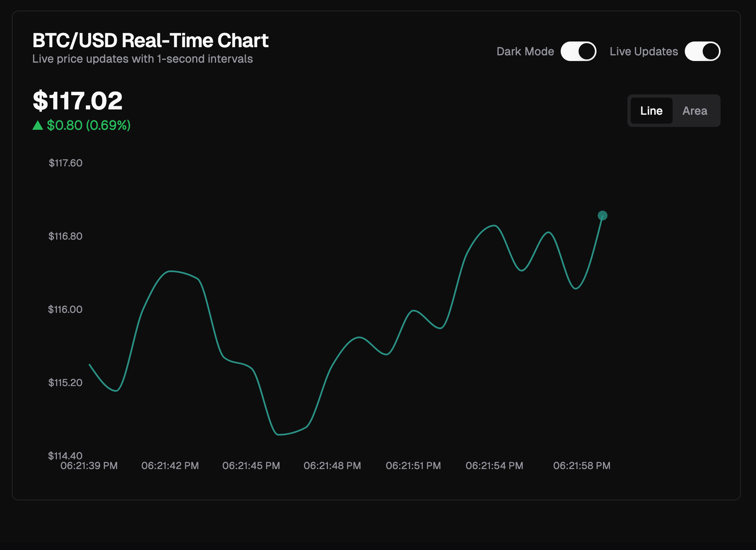756x550 pixels.
Task: Disable Live Updates
Action: click(702, 52)
